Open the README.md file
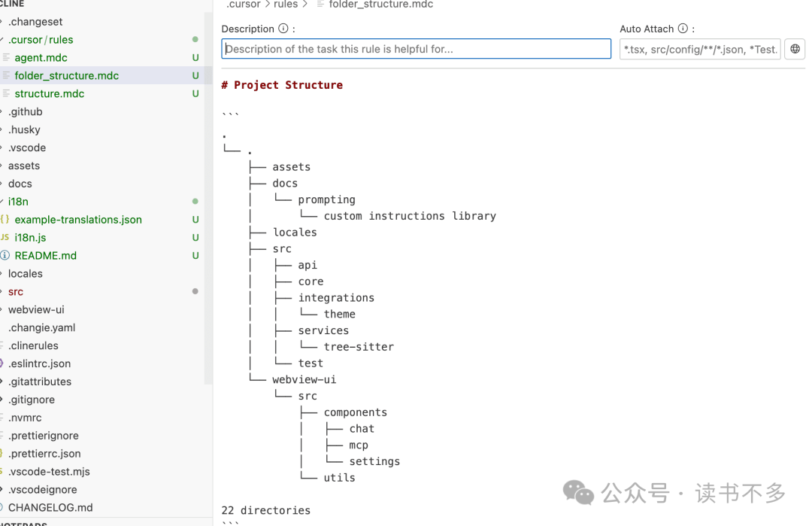The width and height of the screenshot is (812, 526). pyautogui.click(x=45, y=256)
